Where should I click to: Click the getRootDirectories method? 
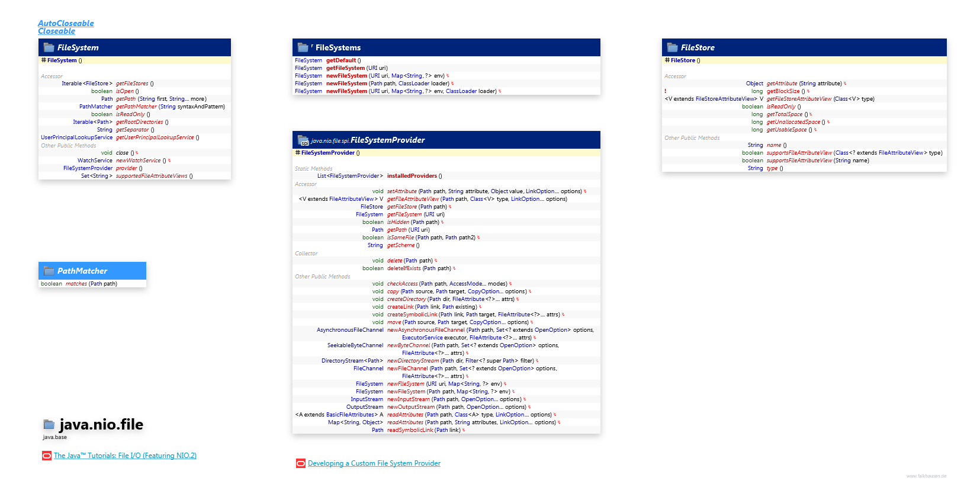139,122
